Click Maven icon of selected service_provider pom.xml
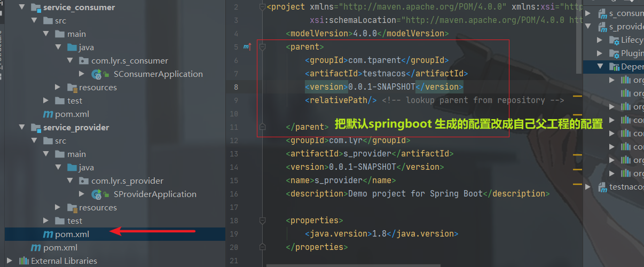Viewport: 644px width, 267px height. click(48, 234)
